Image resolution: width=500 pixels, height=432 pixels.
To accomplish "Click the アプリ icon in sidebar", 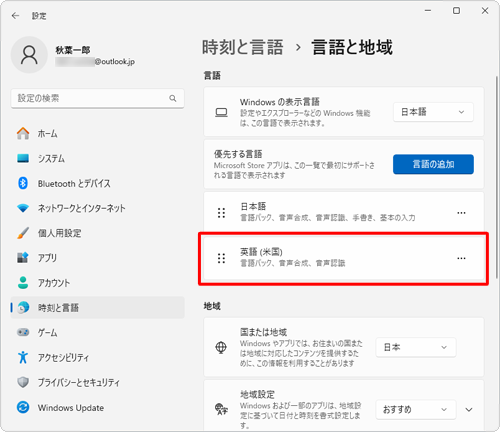I will (23, 258).
